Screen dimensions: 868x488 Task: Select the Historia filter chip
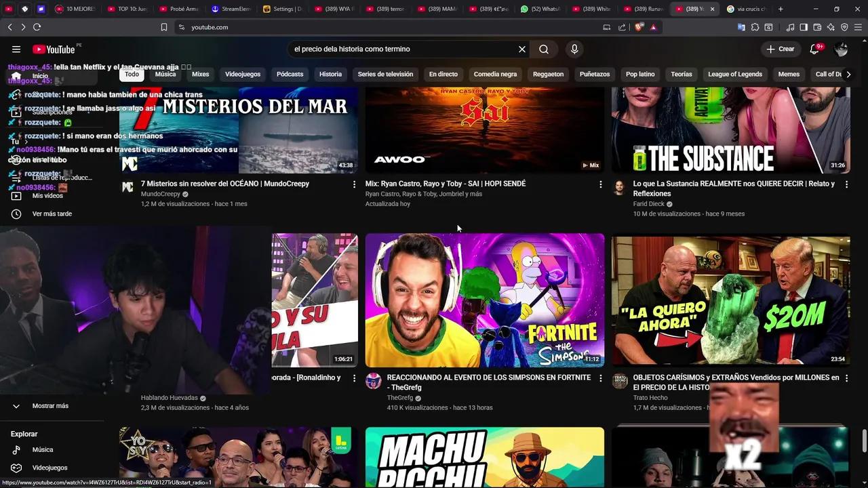[x=330, y=74]
